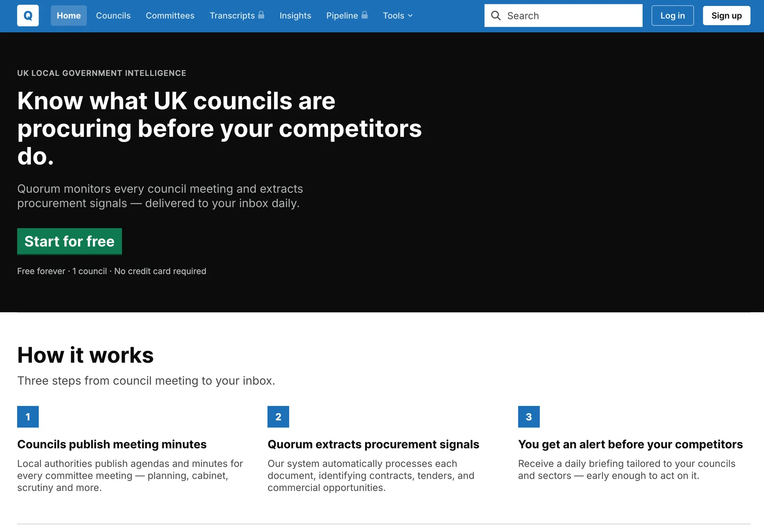Click the 'Quorum monitors every council meeting' paragraph
The height and width of the screenshot is (532, 764).
tap(160, 196)
